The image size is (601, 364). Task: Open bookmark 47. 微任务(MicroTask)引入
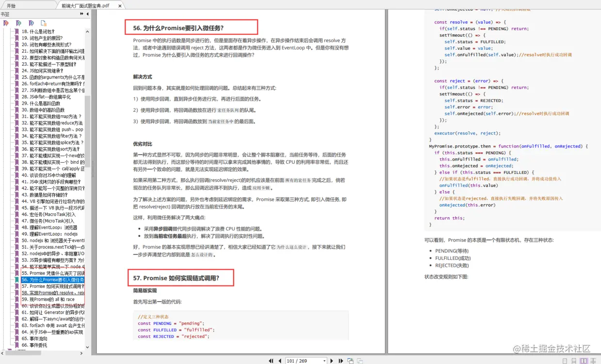[x=47, y=221]
